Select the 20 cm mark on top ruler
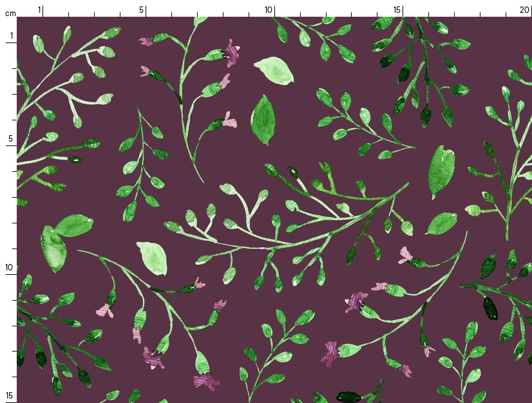Screen dimensions: 532x403 pyautogui.click(x=525, y=10)
